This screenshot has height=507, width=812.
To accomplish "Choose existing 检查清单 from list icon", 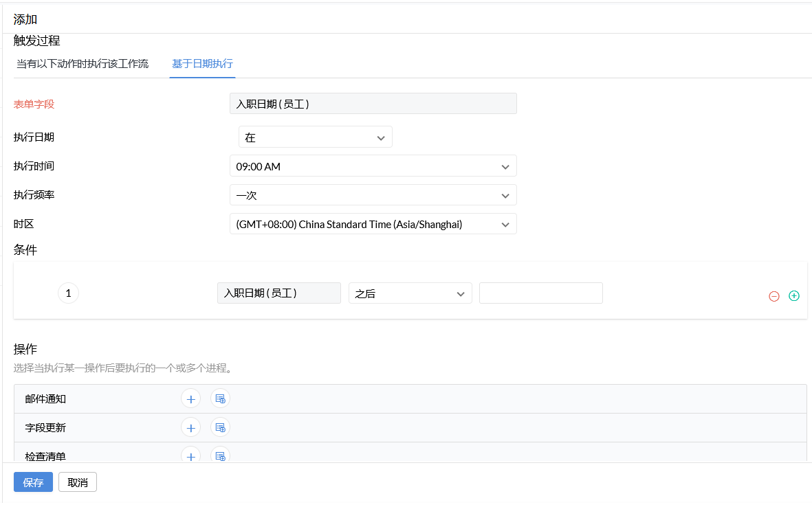I will [x=220, y=455].
